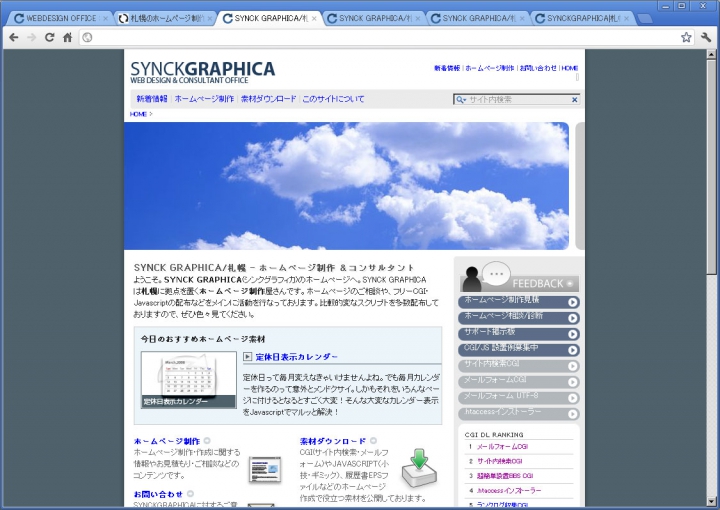Image resolution: width=720 pixels, height=510 pixels.
Task: Go back with the browser back arrow
Action: point(14,37)
